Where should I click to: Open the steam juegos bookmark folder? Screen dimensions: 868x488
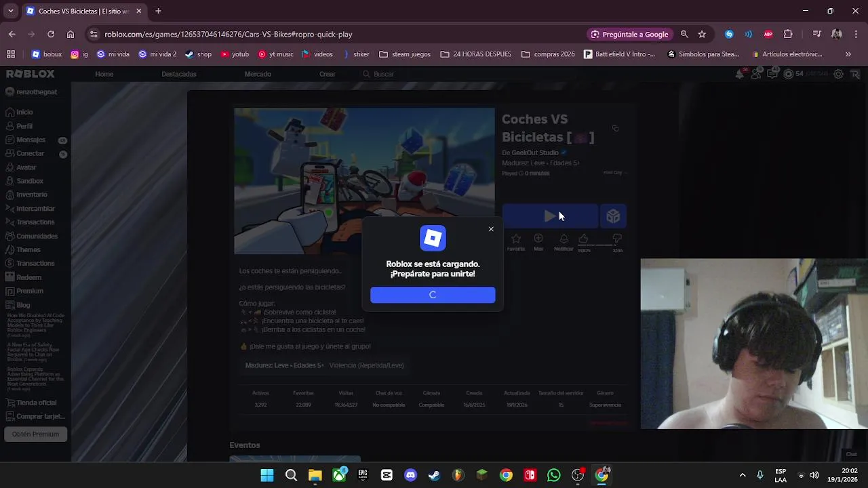coord(405,54)
